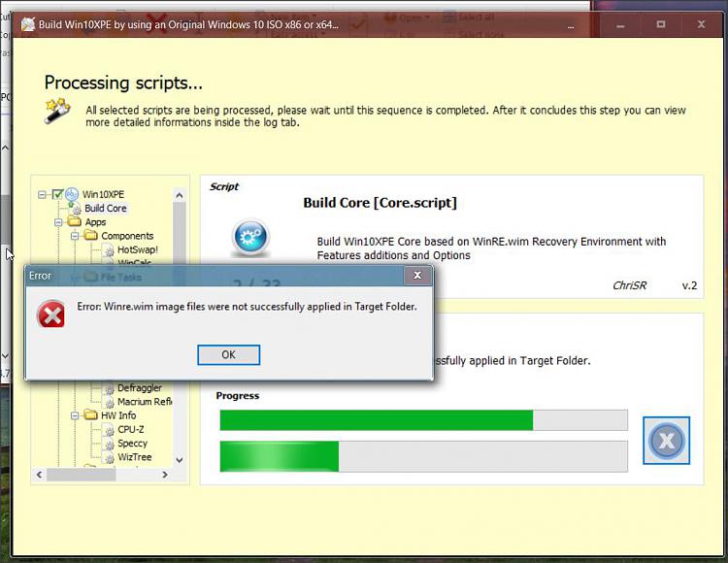Click the CPU-Z script icon
728x563 pixels.
[x=109, y=430]
